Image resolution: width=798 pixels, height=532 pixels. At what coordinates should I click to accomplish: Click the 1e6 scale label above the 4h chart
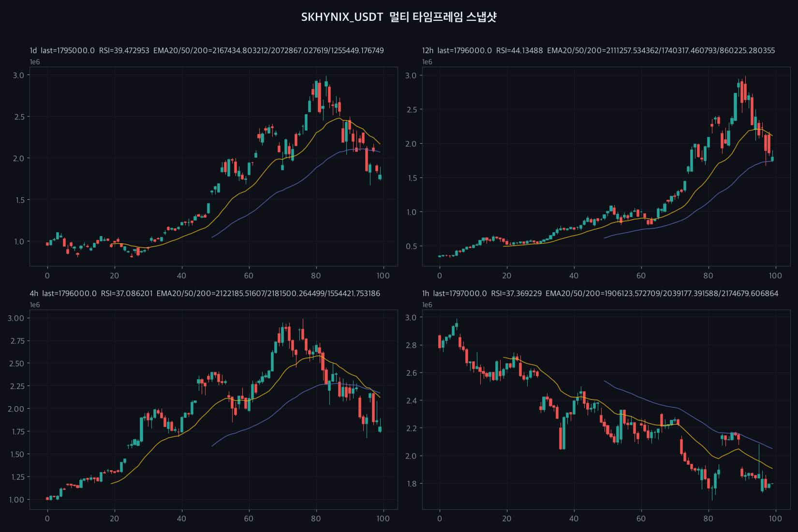(35, 305)
